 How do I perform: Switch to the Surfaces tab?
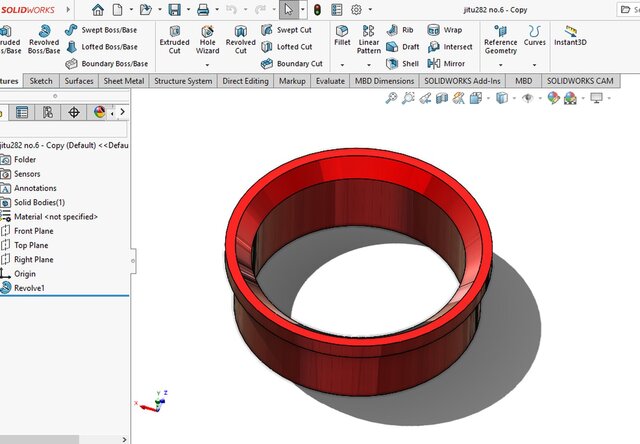(x=79, y=81)
